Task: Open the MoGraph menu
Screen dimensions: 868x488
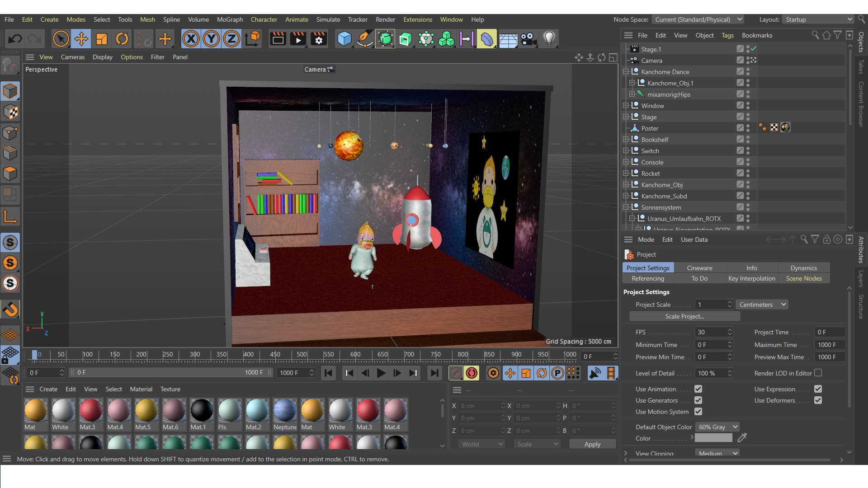Action: [x=230, y=19]
